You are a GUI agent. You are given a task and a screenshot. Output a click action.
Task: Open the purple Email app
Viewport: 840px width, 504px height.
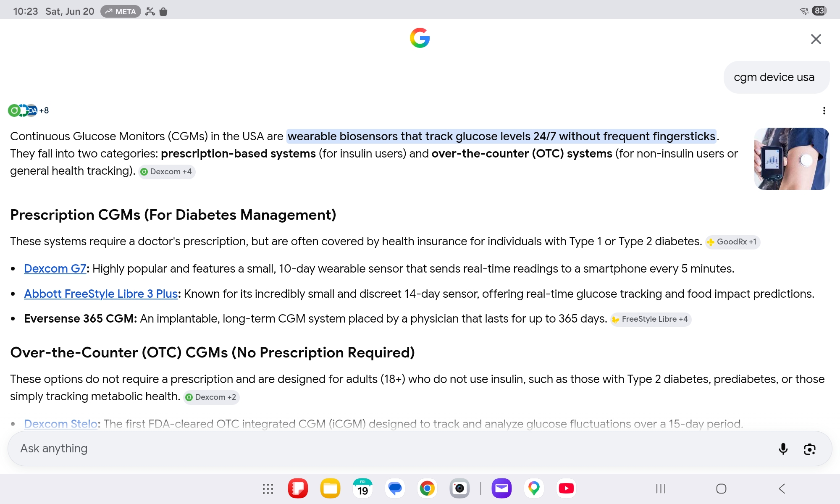click(x=501, y=488)
